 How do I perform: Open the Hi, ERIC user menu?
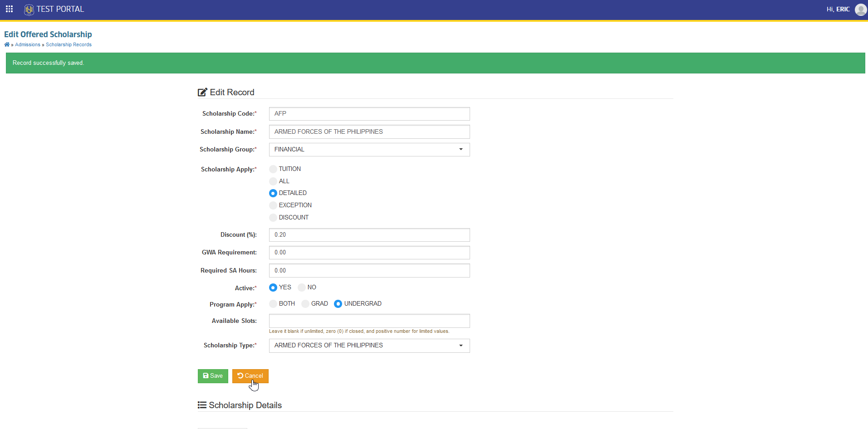click(838, 9)
